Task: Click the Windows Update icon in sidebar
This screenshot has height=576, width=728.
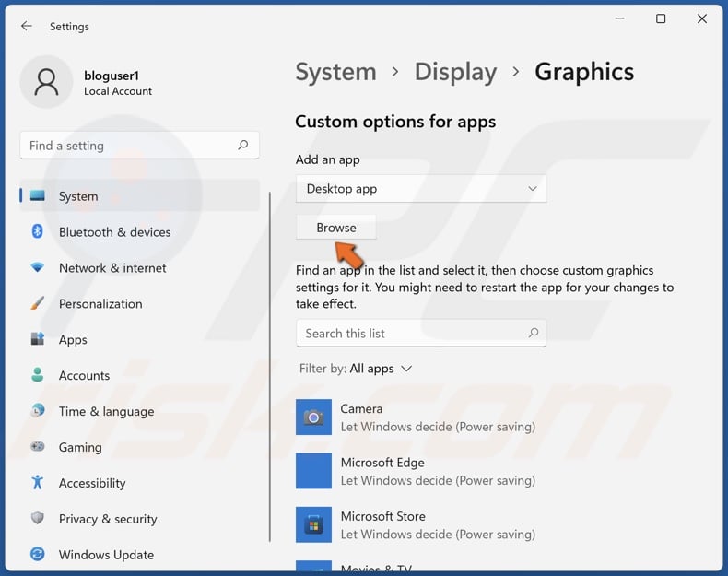Action: [x=38, y=555]
